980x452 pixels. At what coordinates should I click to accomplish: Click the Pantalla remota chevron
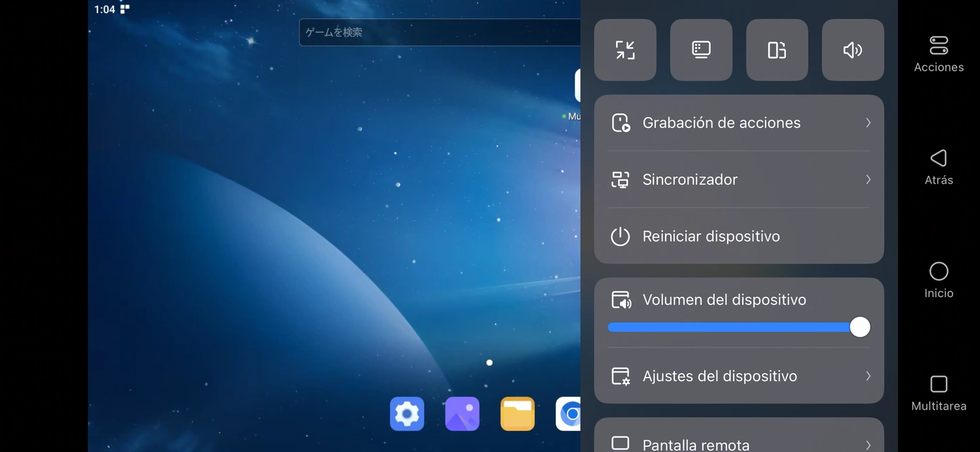(x=868, y=445)
